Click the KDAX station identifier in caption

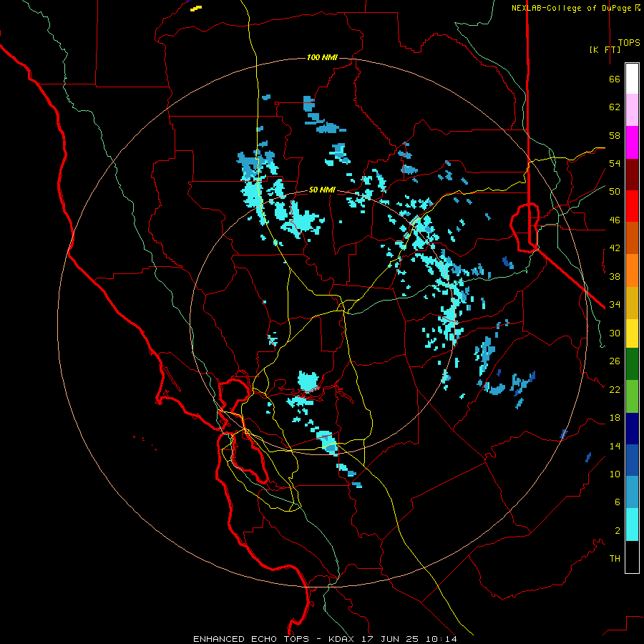(342, 639)
